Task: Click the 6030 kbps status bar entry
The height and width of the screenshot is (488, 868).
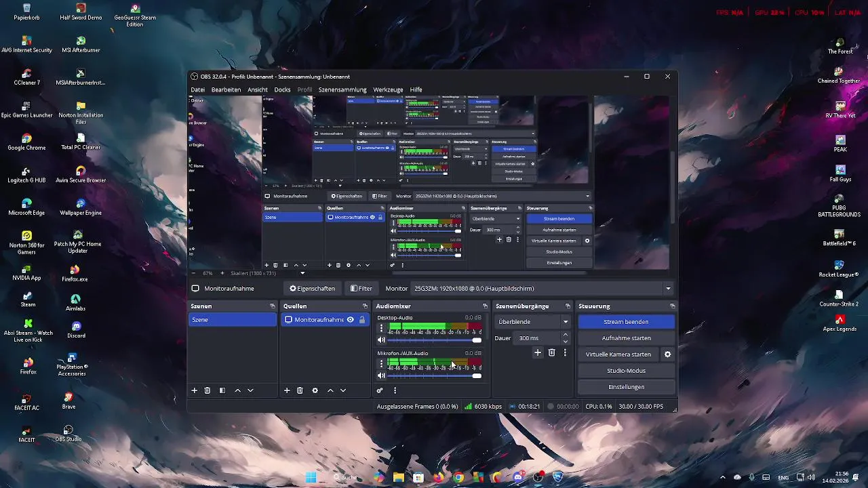Action: [x=483, y=407]
